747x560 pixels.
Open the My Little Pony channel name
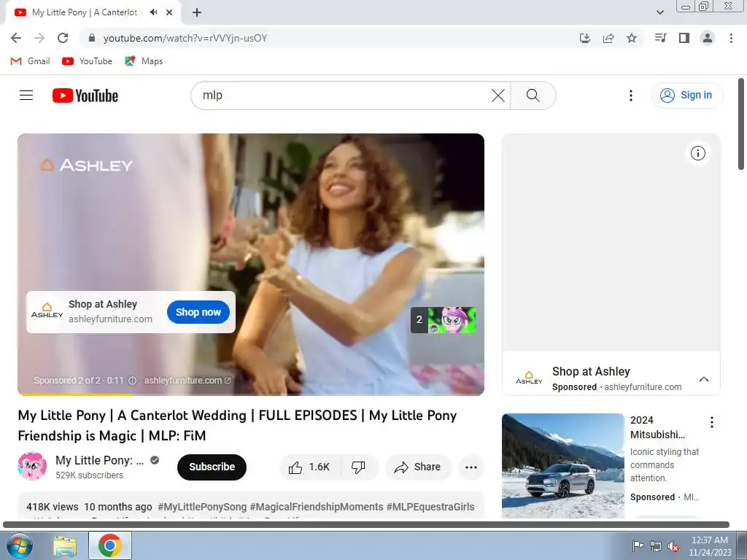[99, 461]
